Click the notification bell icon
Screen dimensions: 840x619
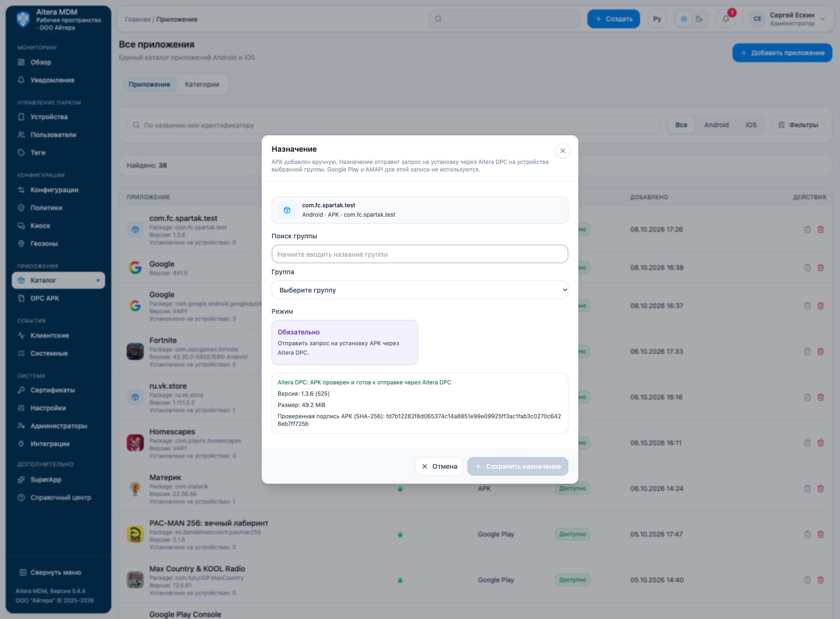(725, 19)
